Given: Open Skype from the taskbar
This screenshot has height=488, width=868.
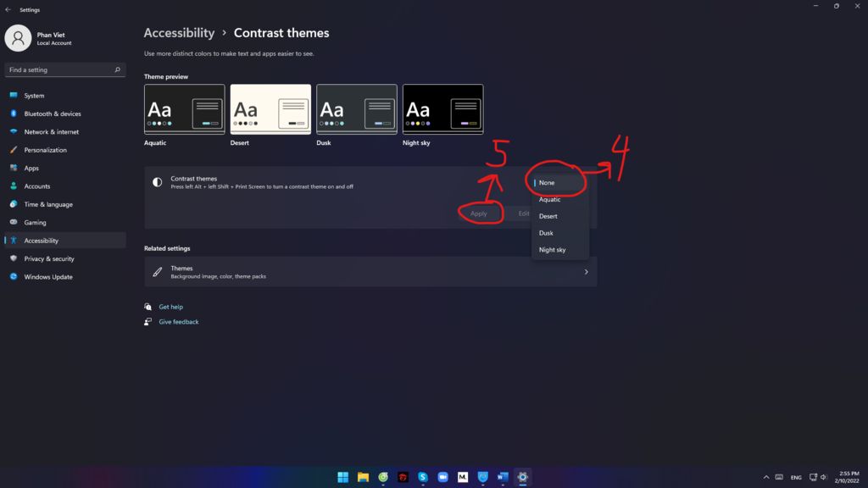Looking at the screenshot, I should [x=423, y=477].
